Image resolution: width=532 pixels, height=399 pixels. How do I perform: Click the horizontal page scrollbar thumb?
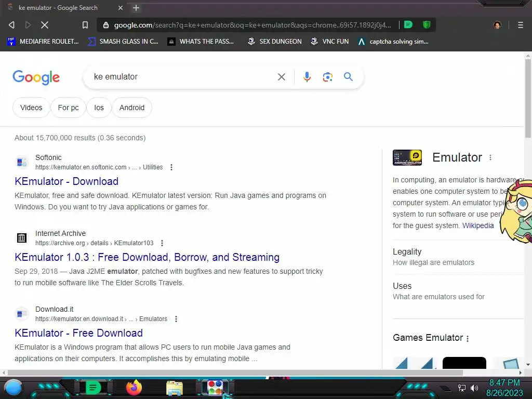235,373
